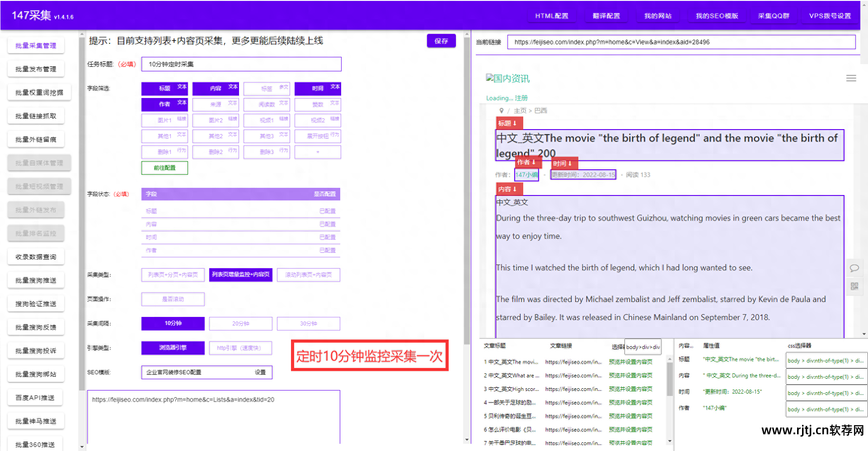This screenshot has height=451, width=868.
Task: Select 我的SEO模版 in the top menu
Action: (716, 15)
